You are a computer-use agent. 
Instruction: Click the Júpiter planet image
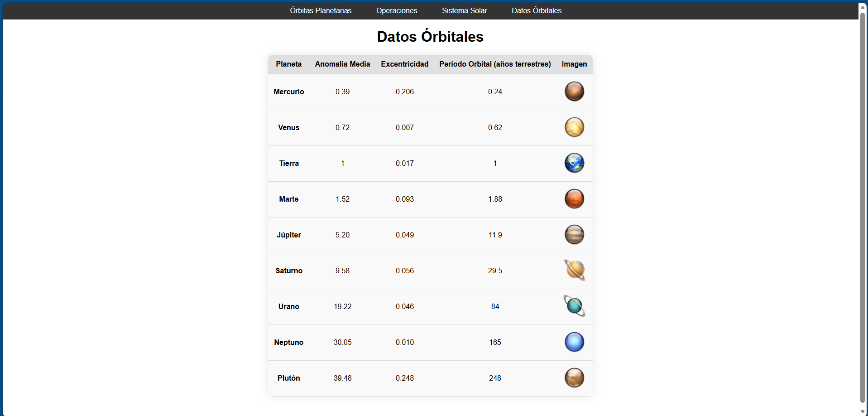click(574, 235)
